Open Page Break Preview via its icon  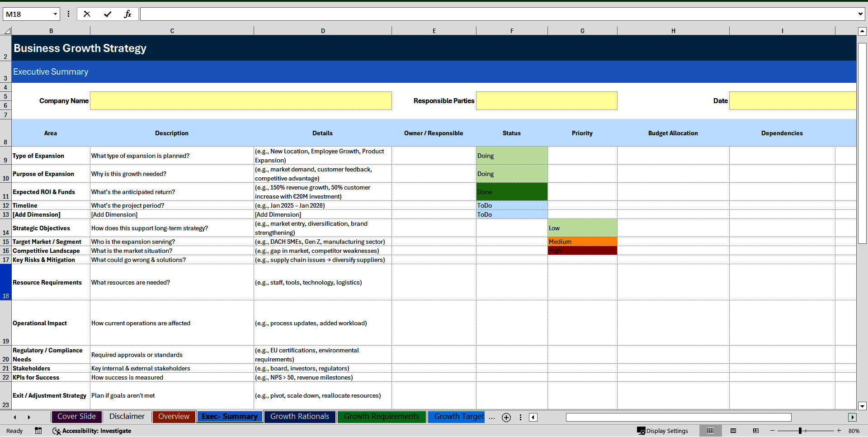coord(756,431)
